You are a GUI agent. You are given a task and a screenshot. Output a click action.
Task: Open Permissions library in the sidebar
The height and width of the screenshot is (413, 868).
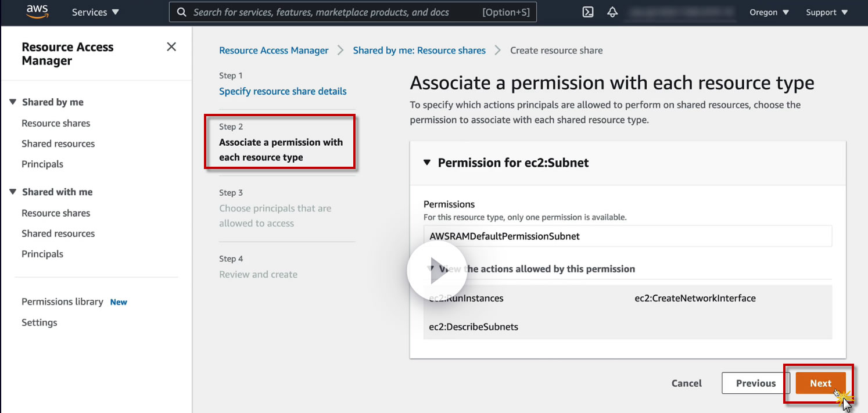click(x=62, y=302)
